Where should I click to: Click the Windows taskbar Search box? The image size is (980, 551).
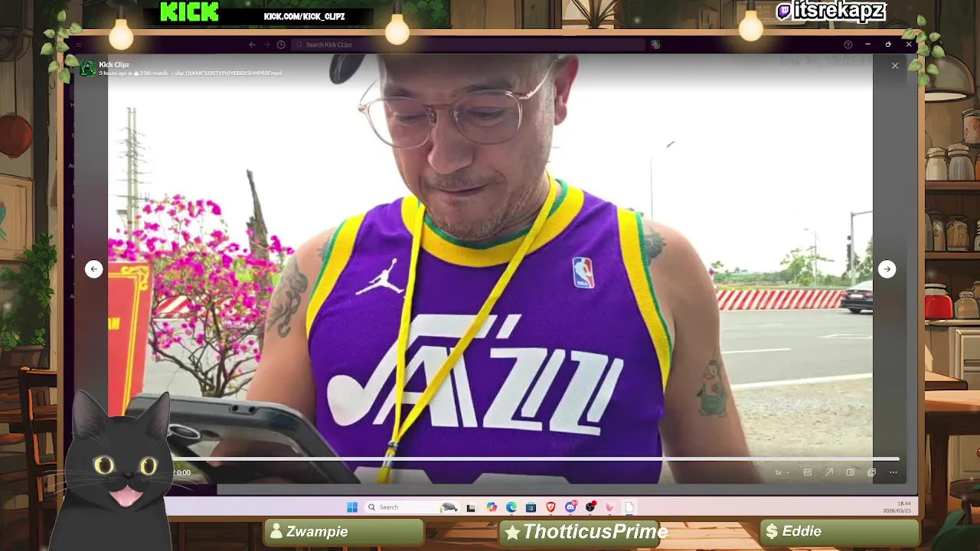point(411,507)
